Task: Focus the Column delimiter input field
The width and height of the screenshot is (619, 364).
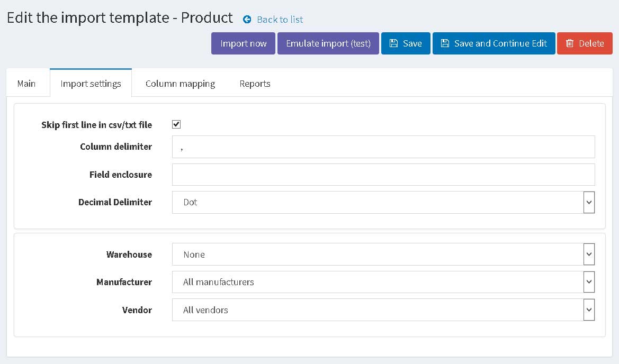Action: 383,147
